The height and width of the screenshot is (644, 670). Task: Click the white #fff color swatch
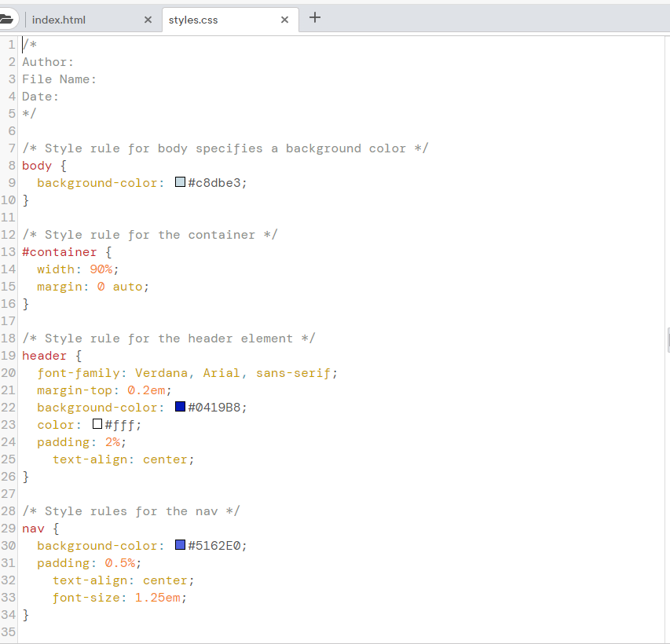point(97,424)
